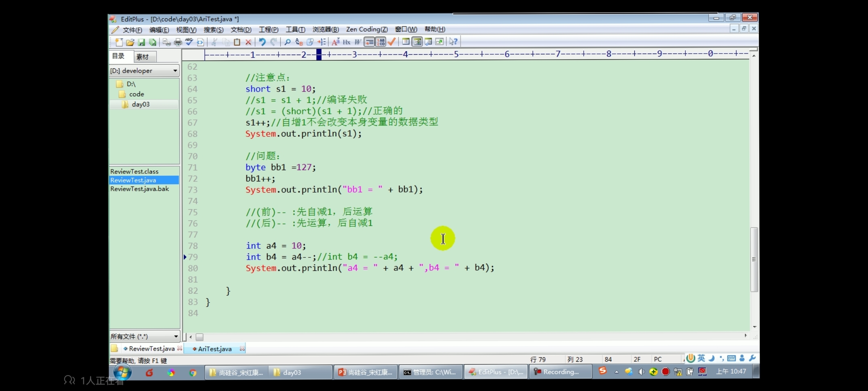Select the ReviewTest.java tab
Screen dimensions: 868x391
click(150, 348)
